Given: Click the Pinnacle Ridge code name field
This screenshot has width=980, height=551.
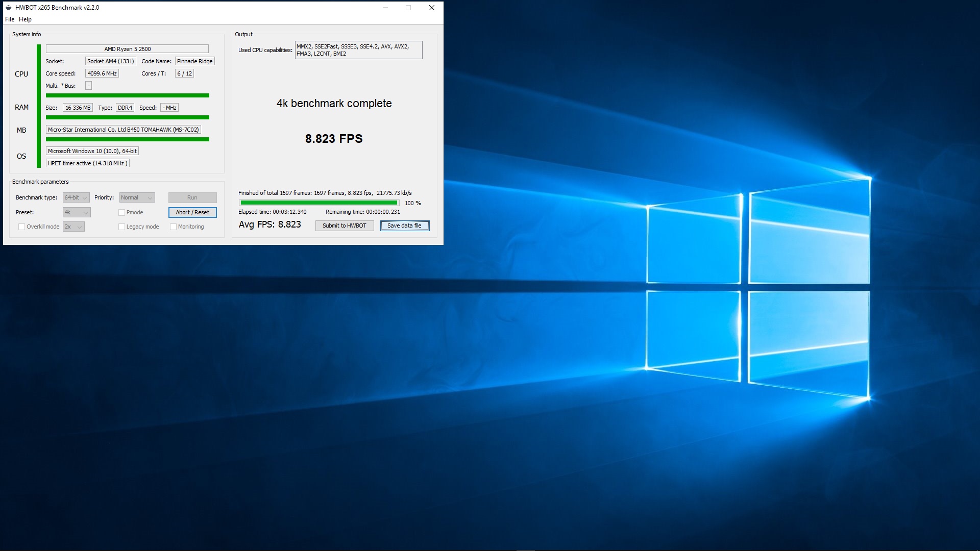Looking at the screenshot, I should click(195, 61).
